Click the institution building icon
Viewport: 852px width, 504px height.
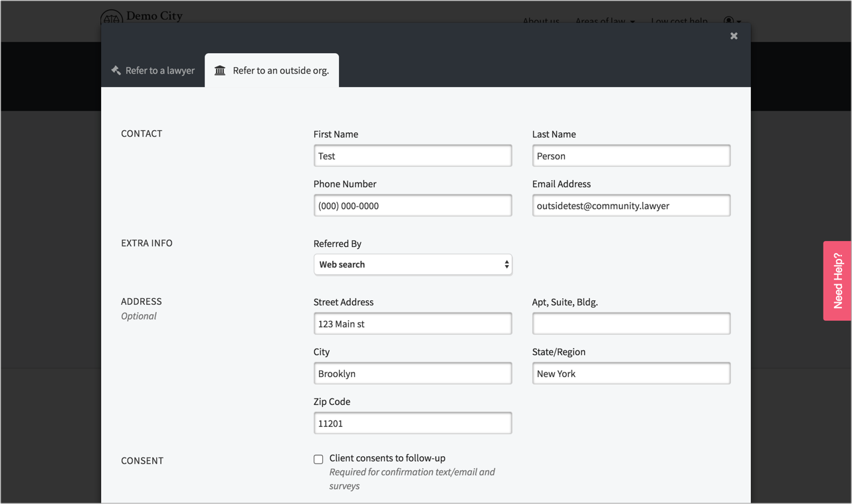tap(220, 70)
